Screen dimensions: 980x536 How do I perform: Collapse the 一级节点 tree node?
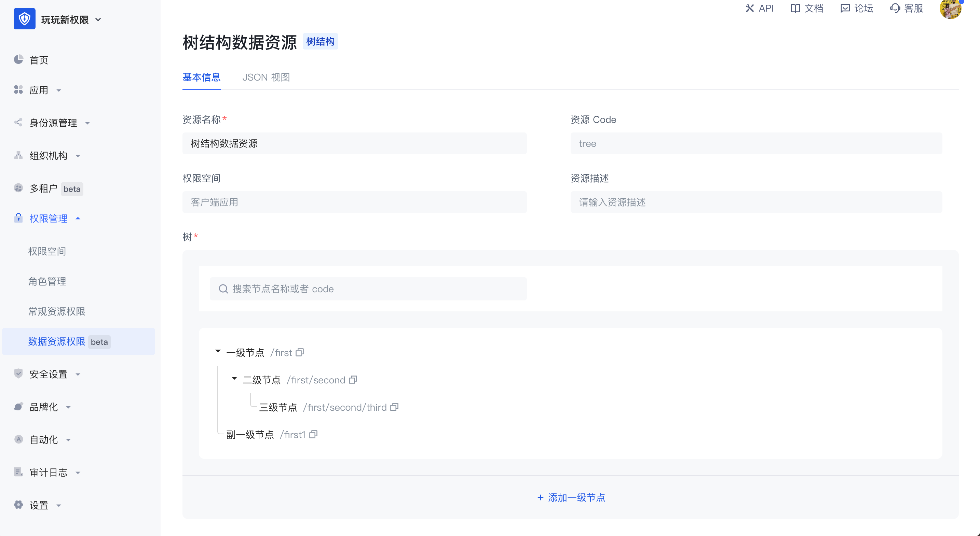(218, 352)
